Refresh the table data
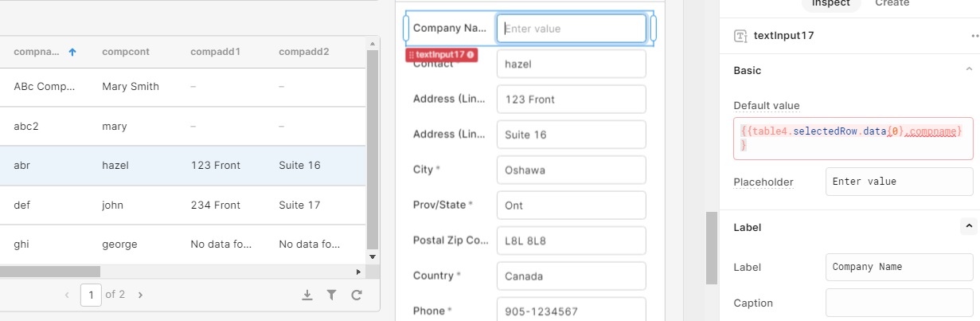Image resolution: width=980 pixels, height=321 pixels. 356,295
